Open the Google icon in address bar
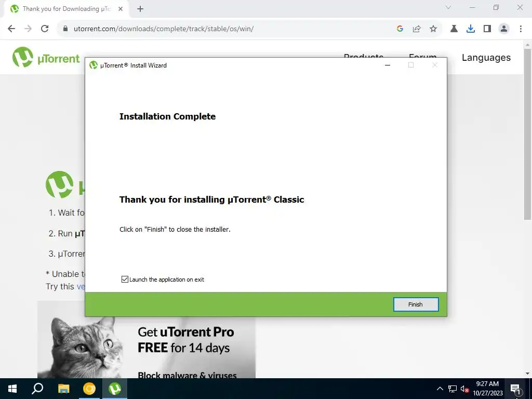532x399 pixels. pyautogui.click(x=400, y=29)
